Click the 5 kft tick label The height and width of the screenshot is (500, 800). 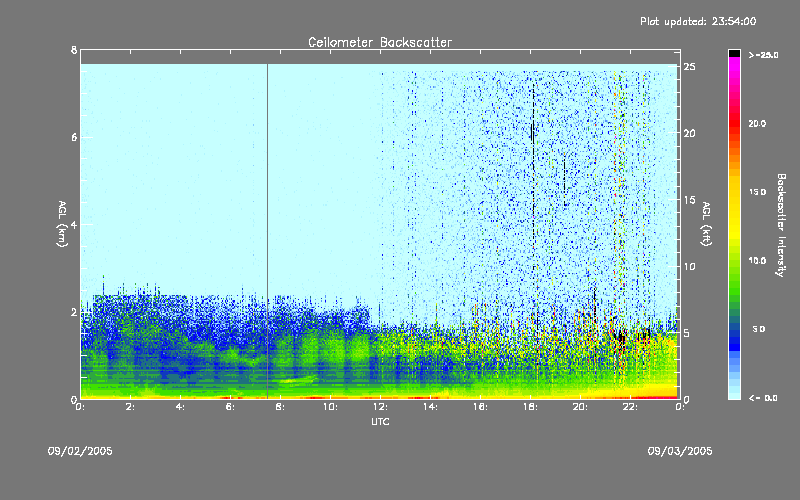pyautogui.click(x=687, y=333)
